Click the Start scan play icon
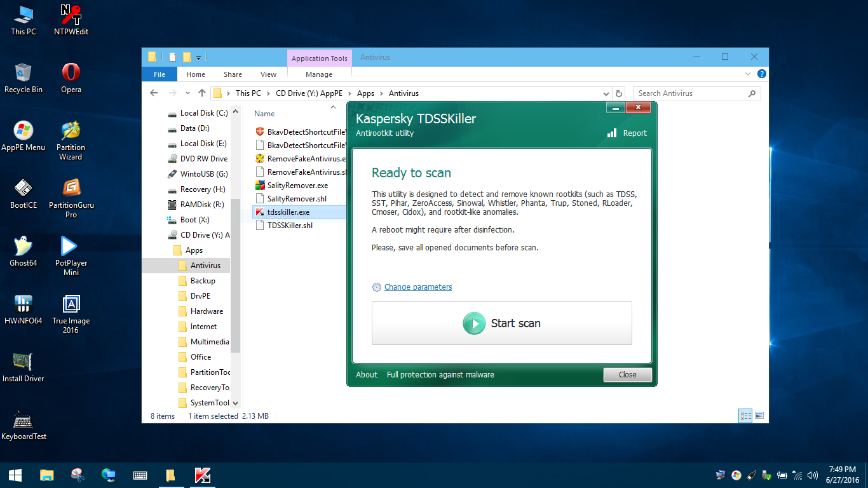The width and height of the screenshot is (868, 488). click(474, 323)
